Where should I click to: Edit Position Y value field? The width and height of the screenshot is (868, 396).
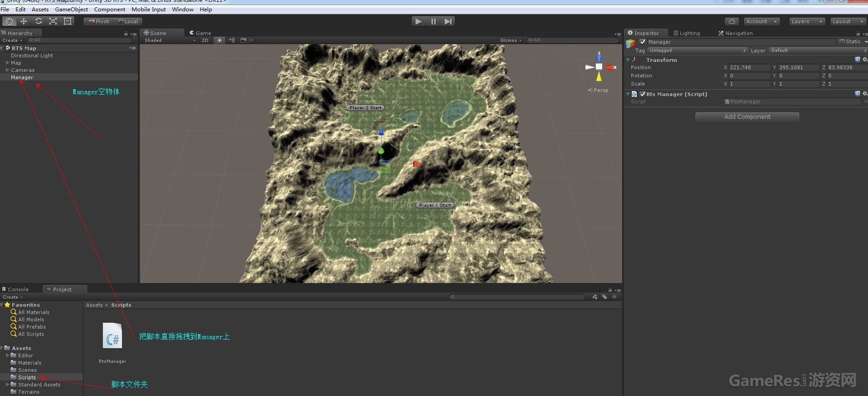point(798,67)
